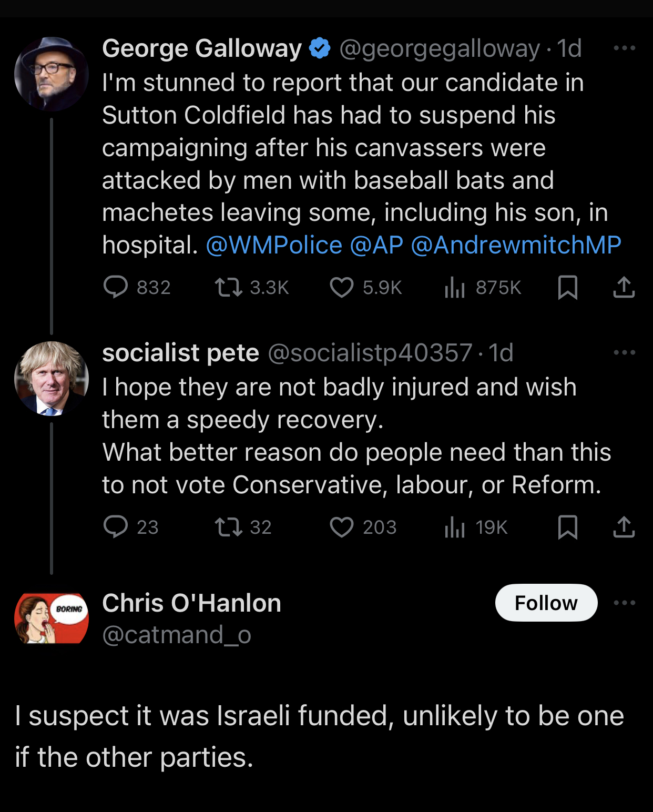Reply to socialist pete's tweet

(116, 527)
